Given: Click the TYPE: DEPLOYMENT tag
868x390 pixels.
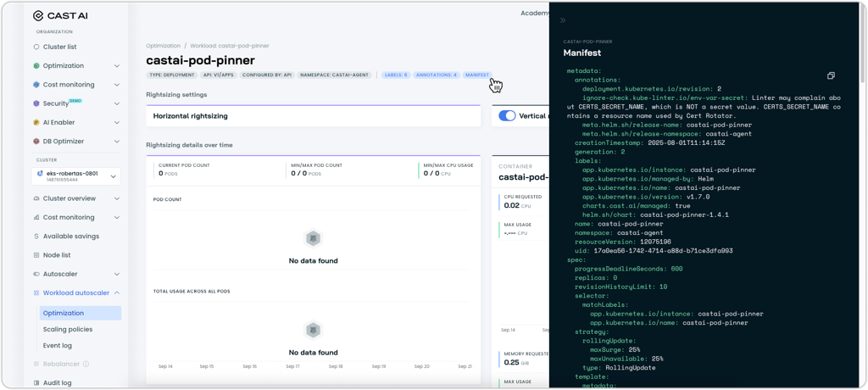Looking at the screenshot, I should [172, 75].
